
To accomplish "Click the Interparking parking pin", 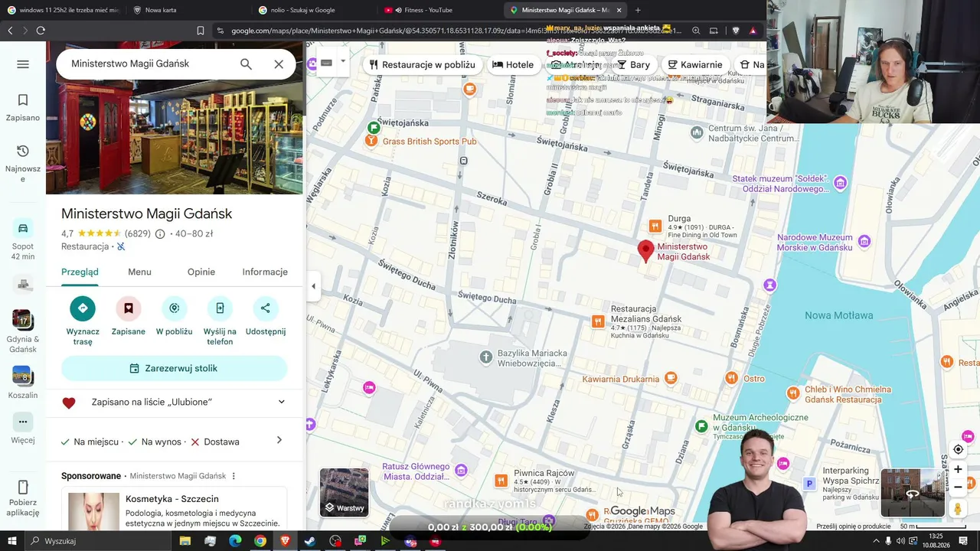I will (x=809, y=484).
